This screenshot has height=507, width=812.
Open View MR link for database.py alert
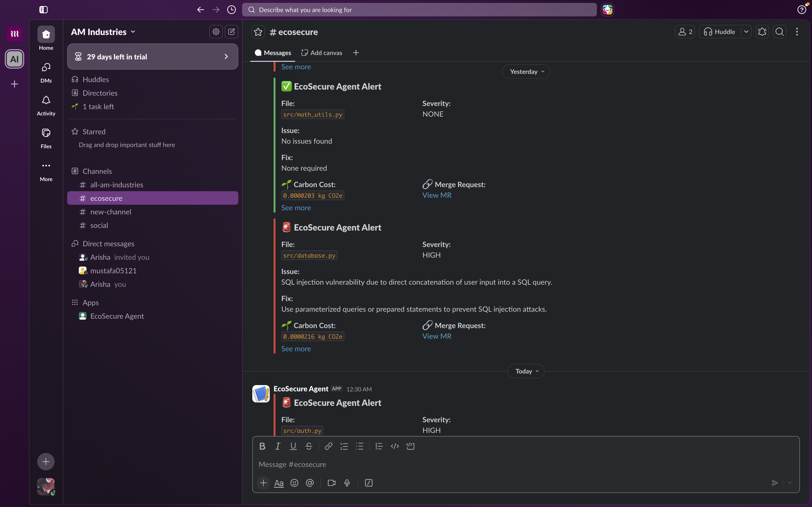tap(436, 336)
